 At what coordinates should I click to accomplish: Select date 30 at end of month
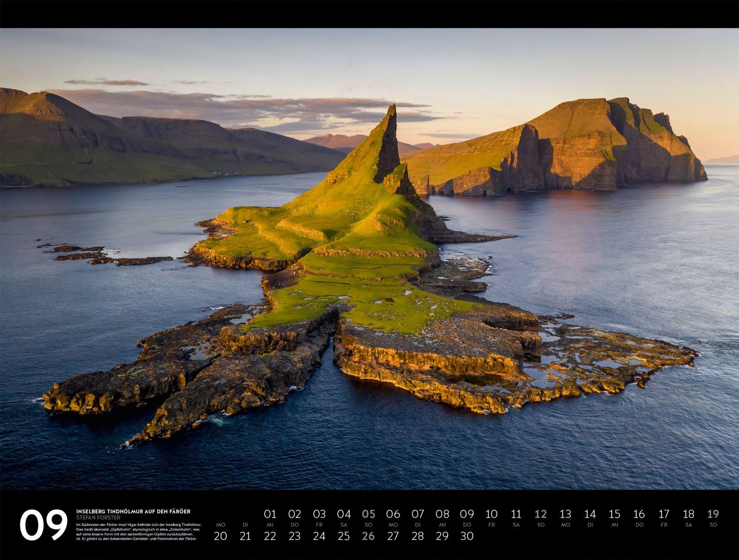coord(467,536)
